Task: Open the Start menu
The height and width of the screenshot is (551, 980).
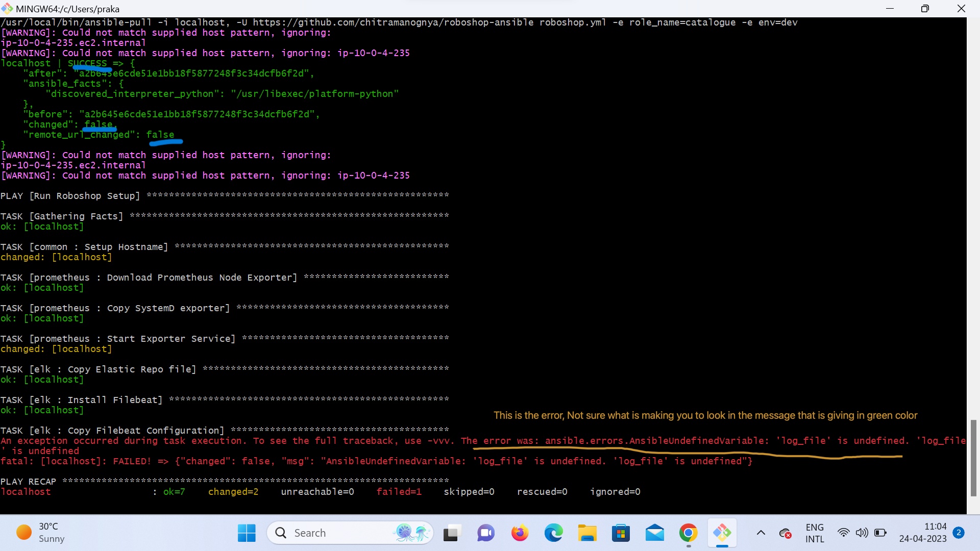Action: click(247, 533)
